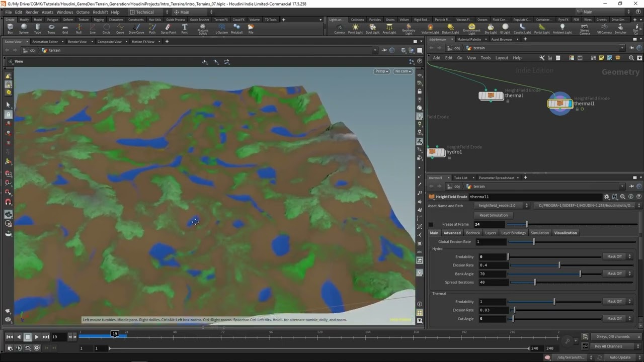Add a Camera from the lights shelf

[x=340, y=29]
